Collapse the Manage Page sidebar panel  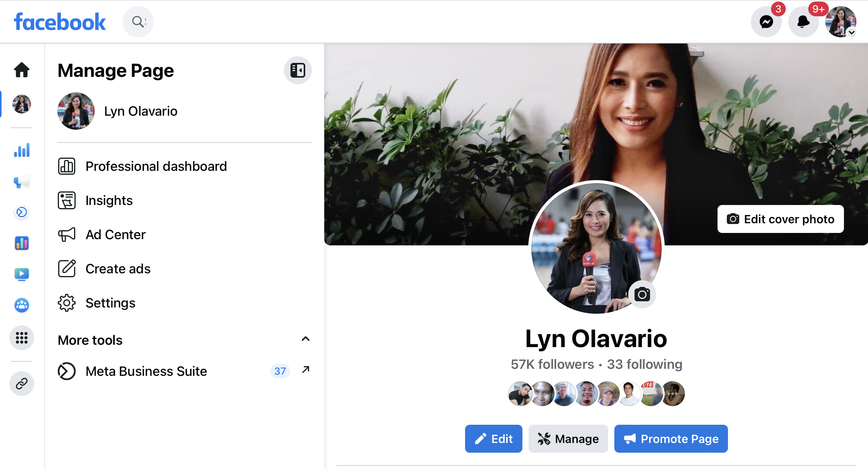pos(297,70)
